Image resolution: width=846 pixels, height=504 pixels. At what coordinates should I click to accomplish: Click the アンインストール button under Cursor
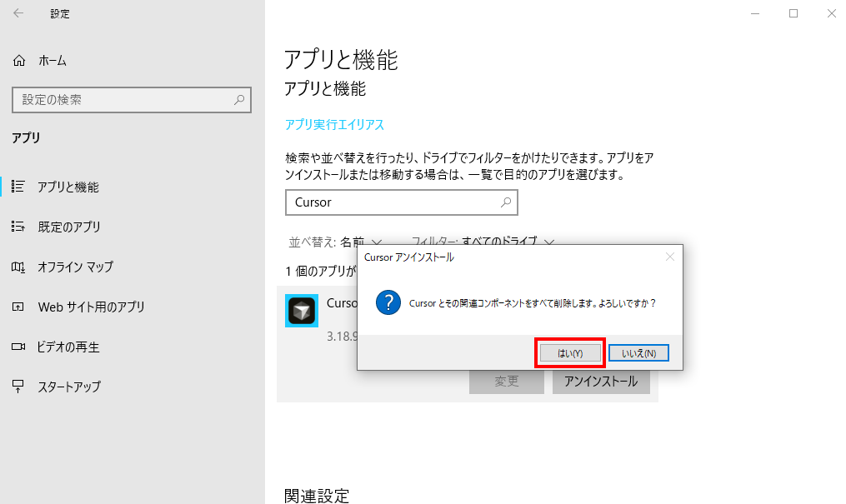coord(601,381)
